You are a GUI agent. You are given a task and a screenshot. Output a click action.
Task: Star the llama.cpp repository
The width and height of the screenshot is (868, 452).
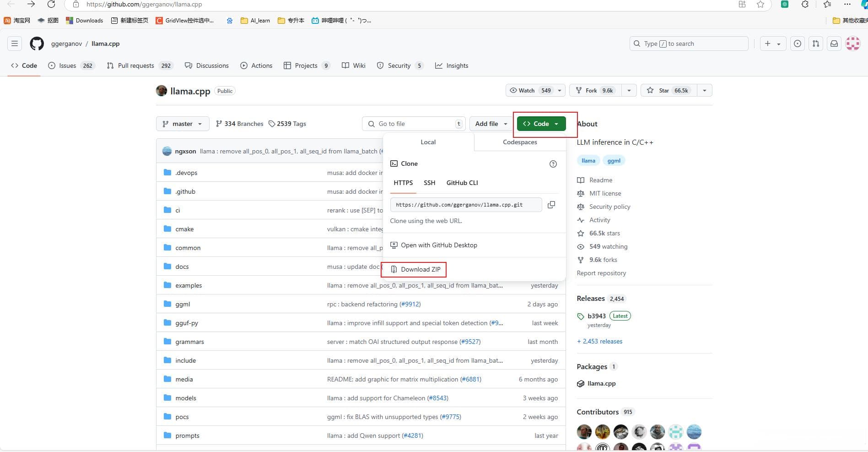coord(669,90)
